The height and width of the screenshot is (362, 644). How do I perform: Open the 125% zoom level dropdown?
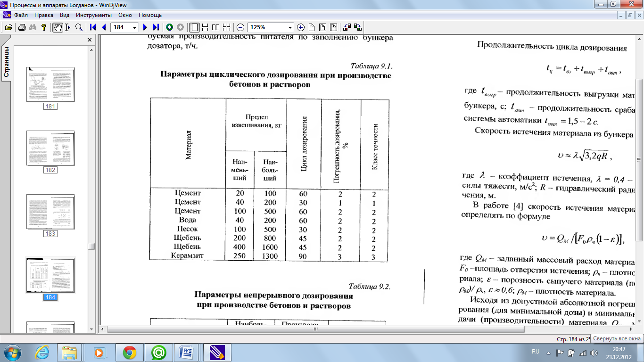290,27
